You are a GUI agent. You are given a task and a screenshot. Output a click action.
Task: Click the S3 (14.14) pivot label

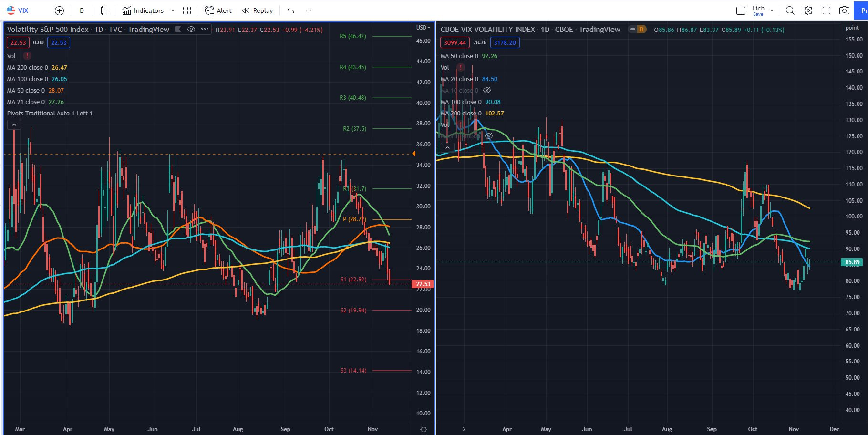tap(353, 371)
